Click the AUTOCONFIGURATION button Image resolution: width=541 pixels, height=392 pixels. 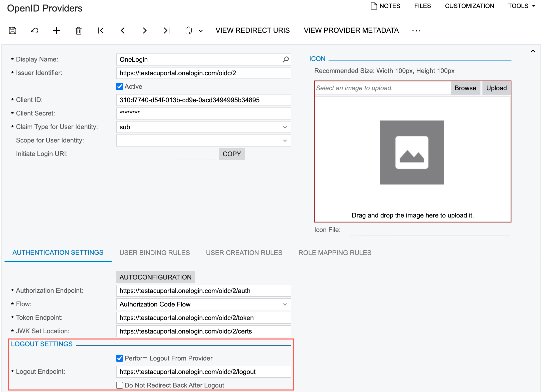click(155, 277)
